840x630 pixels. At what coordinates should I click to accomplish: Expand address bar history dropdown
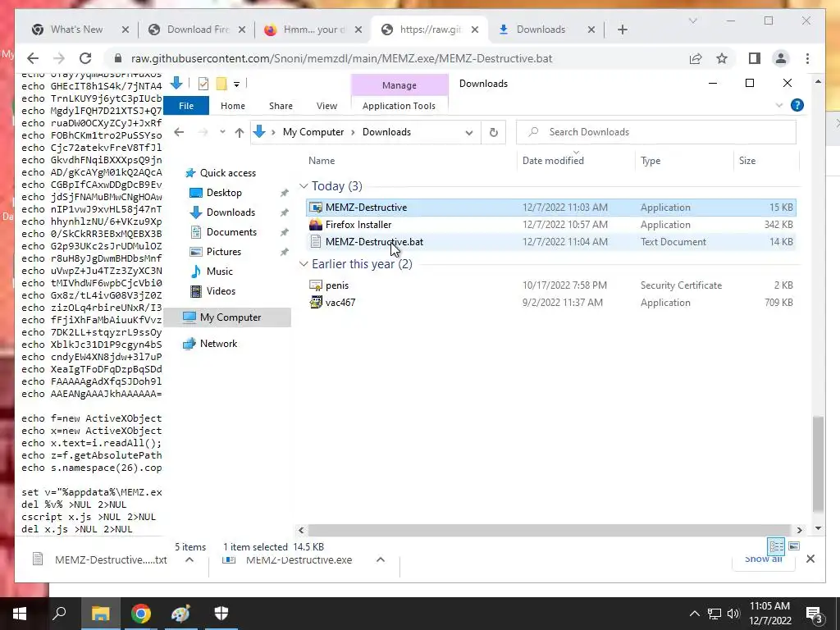[x=468, y=132]
